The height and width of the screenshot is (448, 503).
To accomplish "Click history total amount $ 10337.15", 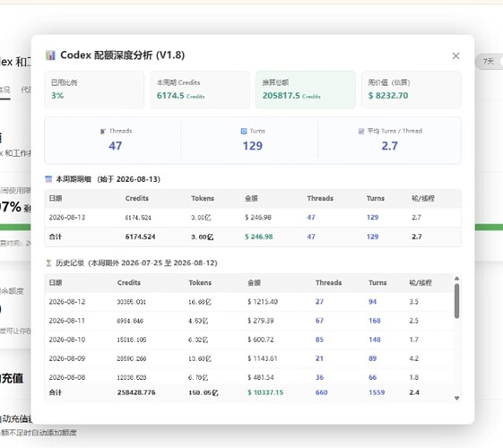I will [x=265, y=392].
